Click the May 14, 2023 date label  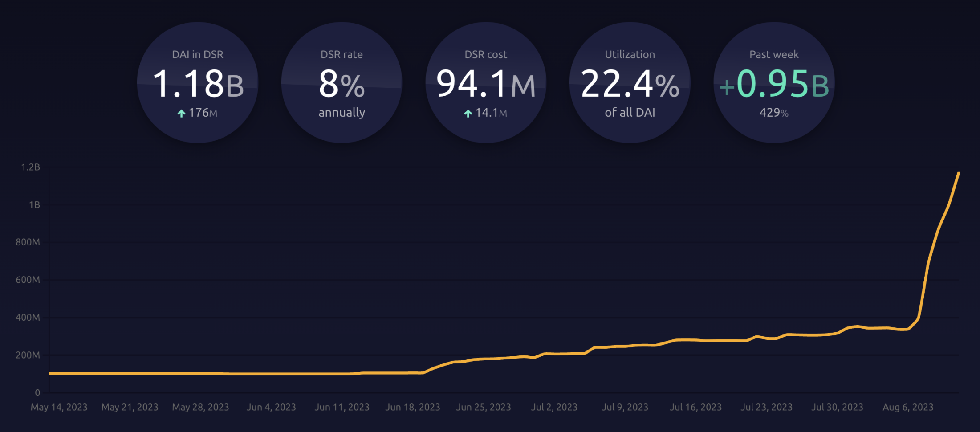tap(59, 407)
